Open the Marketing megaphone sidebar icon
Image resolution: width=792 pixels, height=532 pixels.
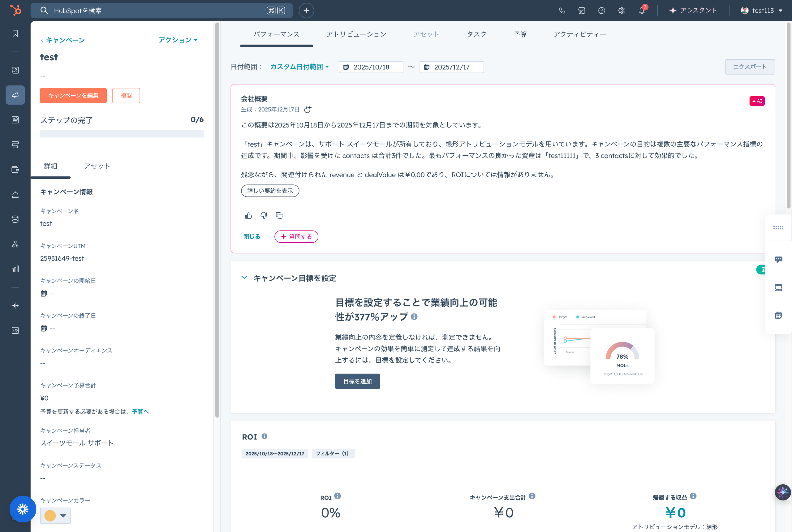click(15, 95)
